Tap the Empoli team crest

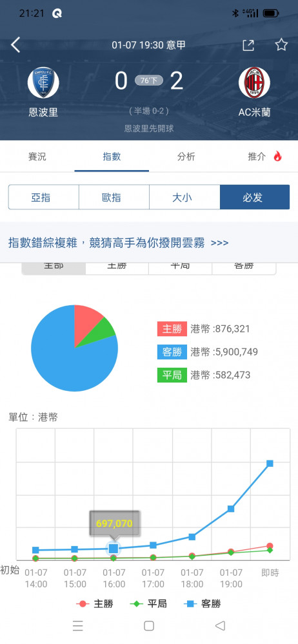(43, 82)
